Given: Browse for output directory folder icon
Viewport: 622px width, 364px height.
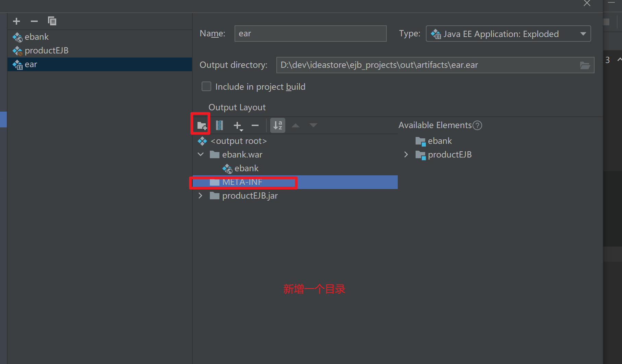Looking at the screenshot, I should [x=585, y=65].
